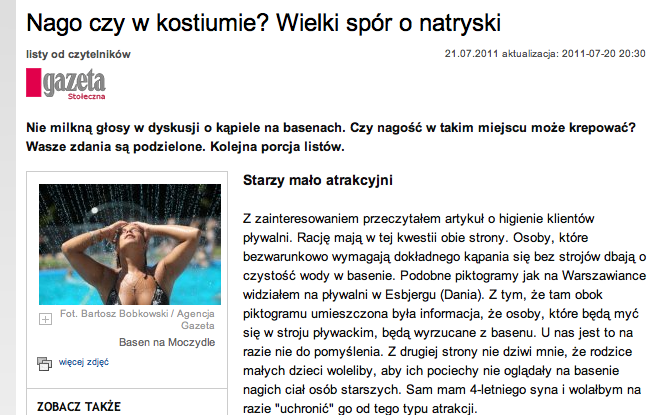This screenshot has height=415, width=649.
Task: Click the article date 21.07.2011
Action: point(471,54)
